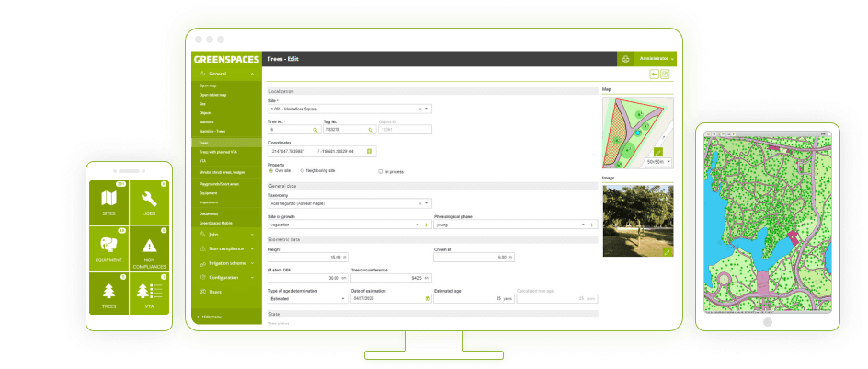Click the Tree circumference input field
The height and width of the screenshot is (369, 868).
pyautogui.click(x=391, y=278)
